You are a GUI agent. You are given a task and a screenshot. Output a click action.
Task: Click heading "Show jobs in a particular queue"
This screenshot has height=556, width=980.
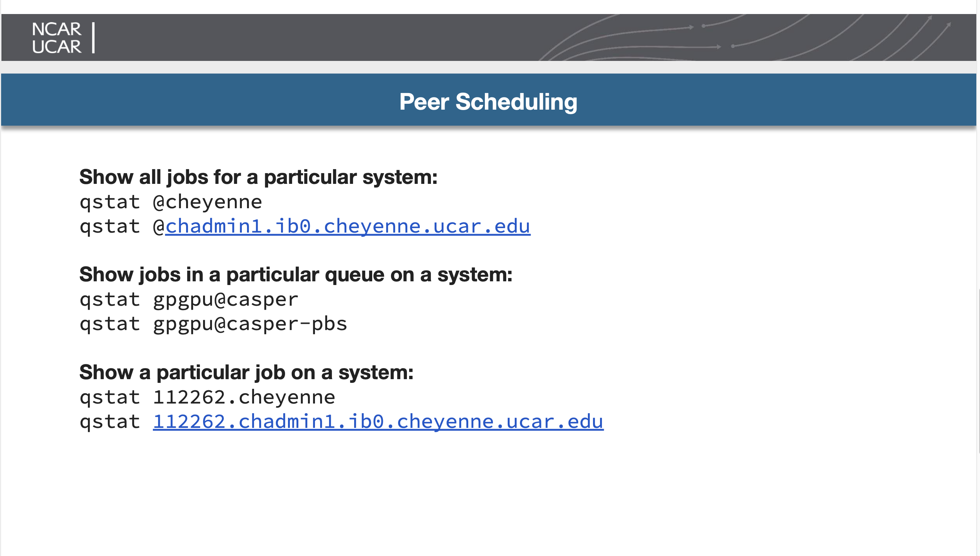(296, 275)
